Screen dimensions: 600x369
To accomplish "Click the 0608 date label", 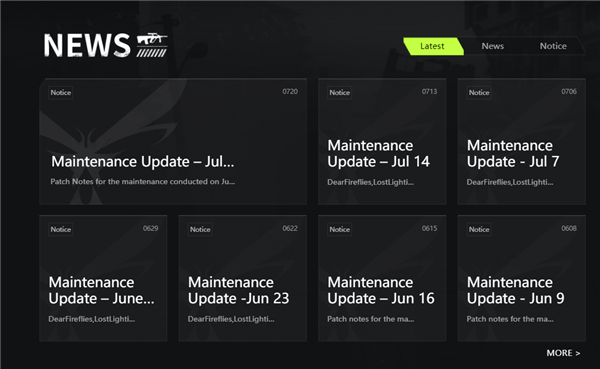I will pyautogui.click(x=569, y=228).
